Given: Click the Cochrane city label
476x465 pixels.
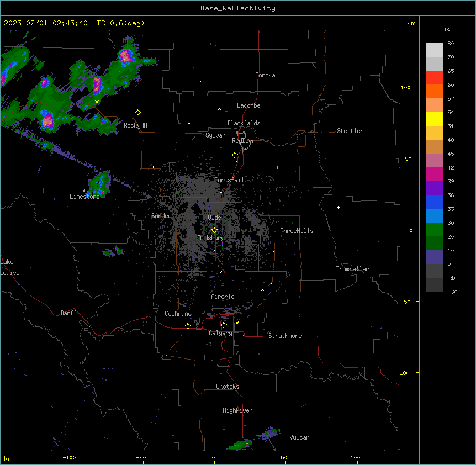Looking at the screenshot, I should coord(178,314).
